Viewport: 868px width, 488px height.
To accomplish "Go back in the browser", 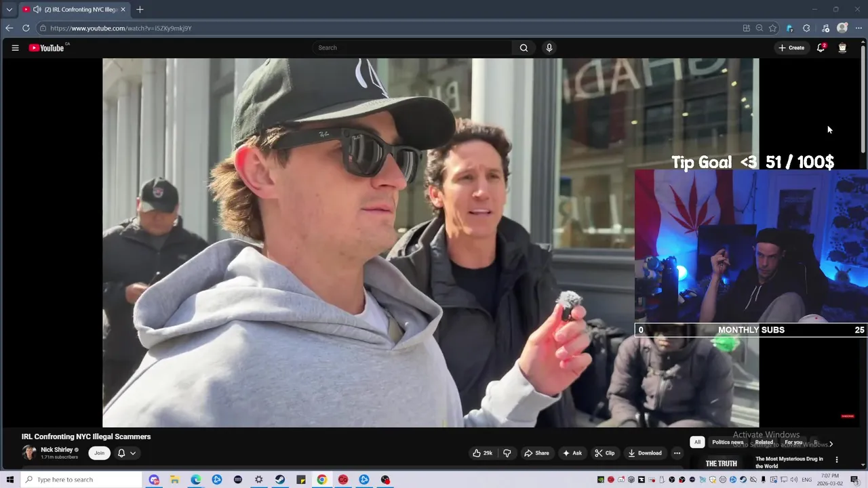I will click(x=9, y=28).
